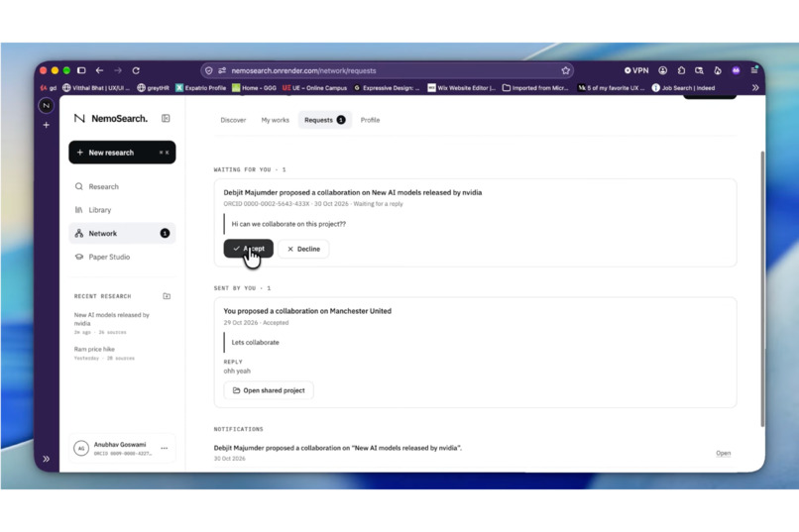Expand the Imported from Micr... bookmark folder
This screenshot has width=799, height=532.
535,87
